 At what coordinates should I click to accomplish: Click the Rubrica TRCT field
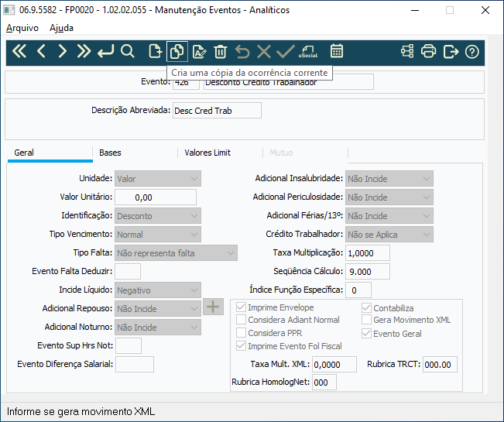pos(440,364)
